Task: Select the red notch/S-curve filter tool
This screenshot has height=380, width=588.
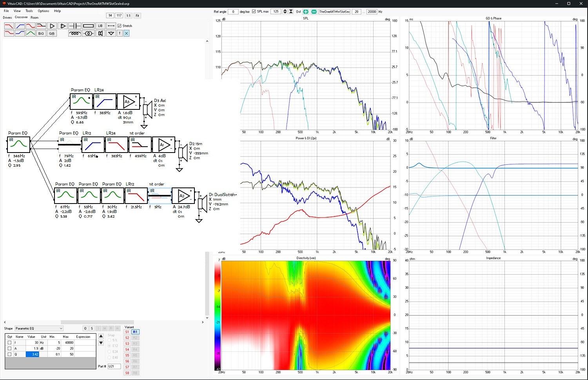Action: [31, 26]
